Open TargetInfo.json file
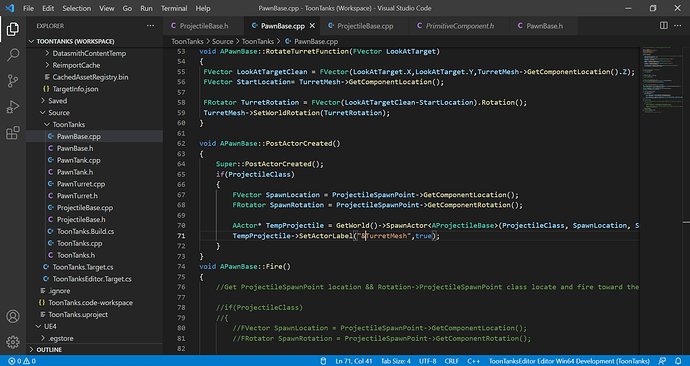Screen dimensions: 690x366 pos(75,89)
